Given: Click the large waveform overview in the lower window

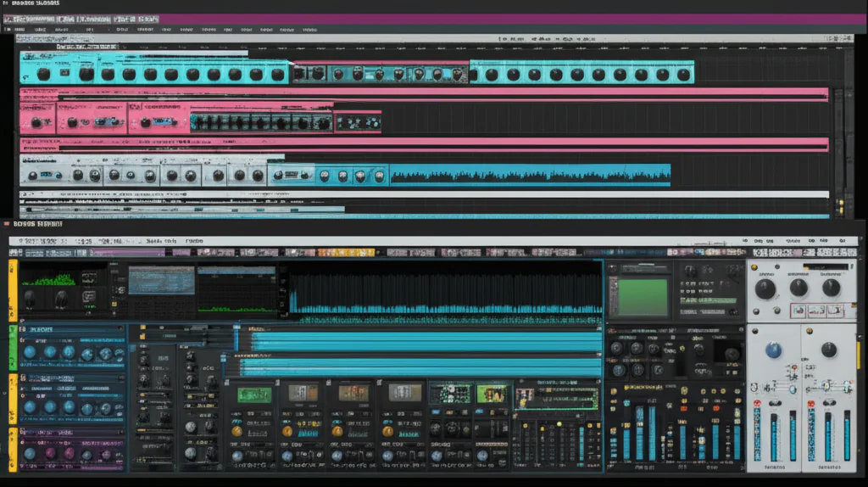Looking at the screenshot, I should pyautogui.click(x=446, y=292).
